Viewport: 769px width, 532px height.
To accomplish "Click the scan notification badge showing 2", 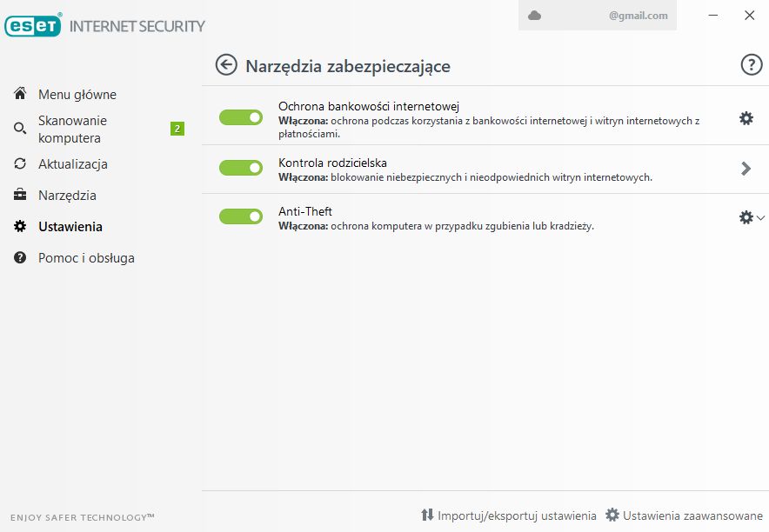I will 177,129.
